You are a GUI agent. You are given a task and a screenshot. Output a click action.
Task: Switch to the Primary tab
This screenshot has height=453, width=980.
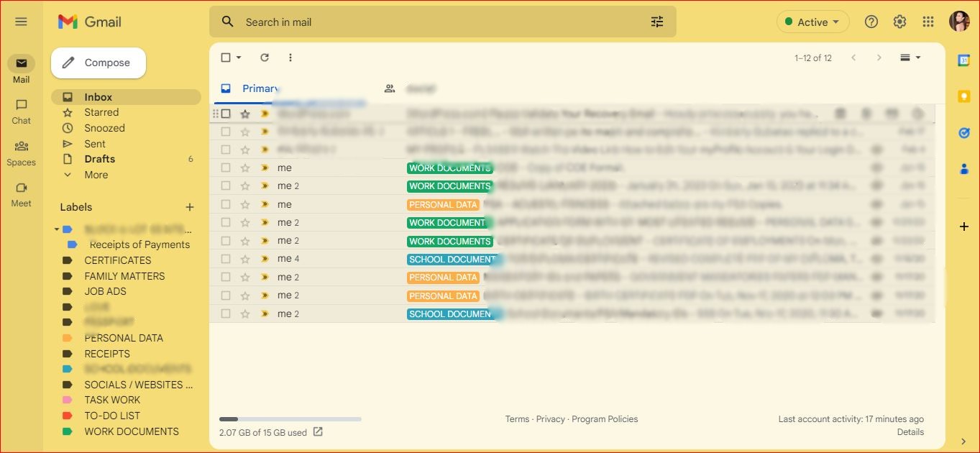[x=259, y=88]
